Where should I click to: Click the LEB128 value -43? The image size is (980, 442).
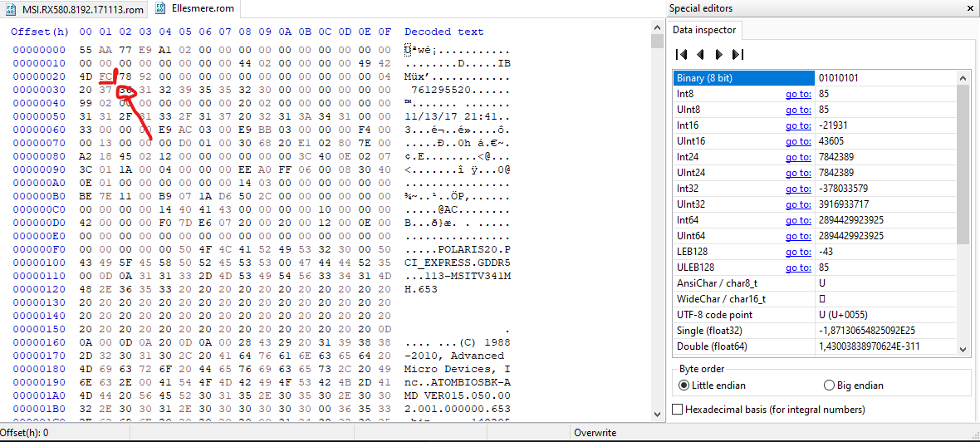click(826, 251)
